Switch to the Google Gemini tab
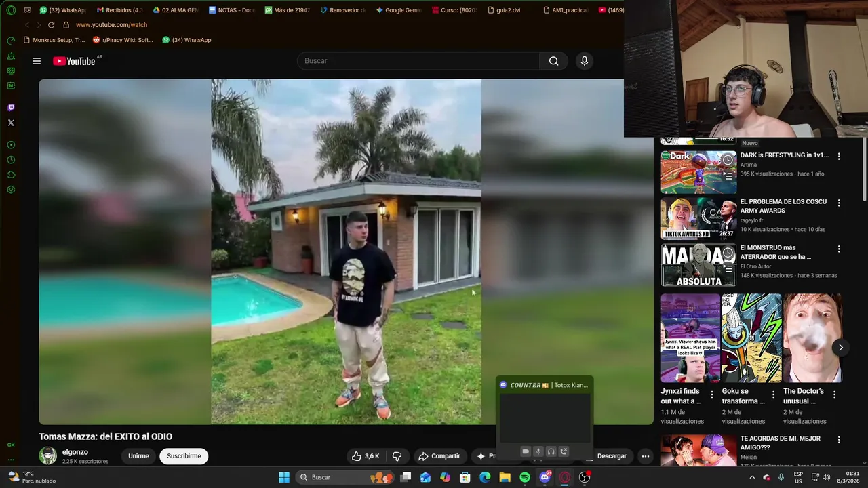The width and height of the screenshot is (868, 488). click(x=399, y=10)
